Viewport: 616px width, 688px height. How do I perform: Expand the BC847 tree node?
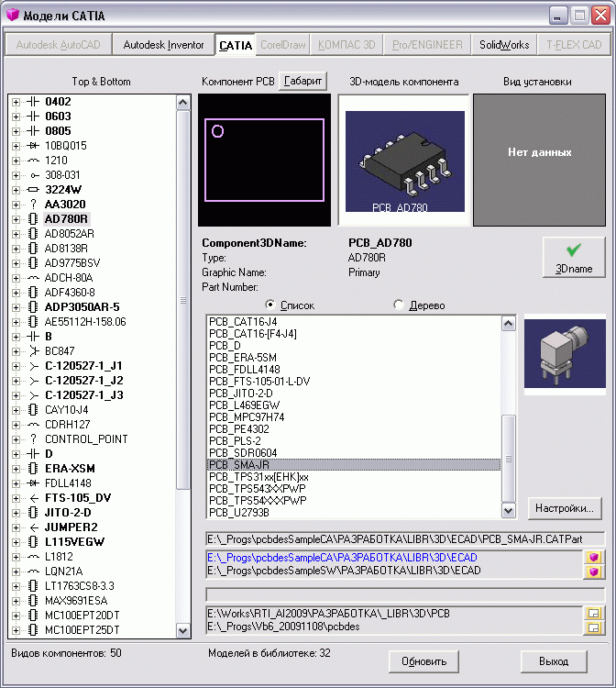16,351
